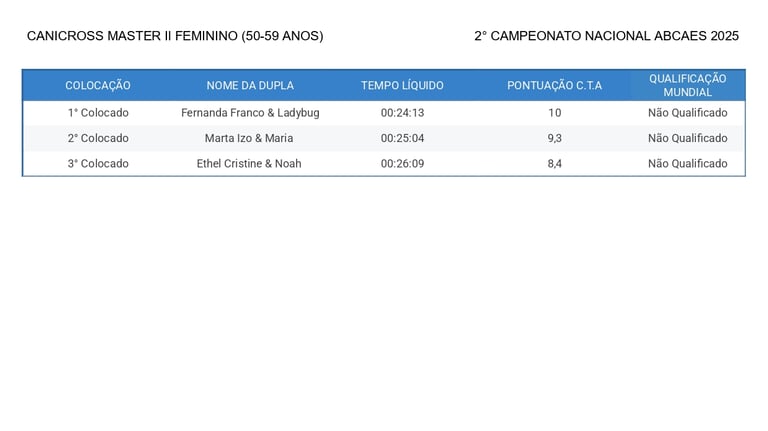
Task: Click the score value 10
Action: tap(554, 113)
